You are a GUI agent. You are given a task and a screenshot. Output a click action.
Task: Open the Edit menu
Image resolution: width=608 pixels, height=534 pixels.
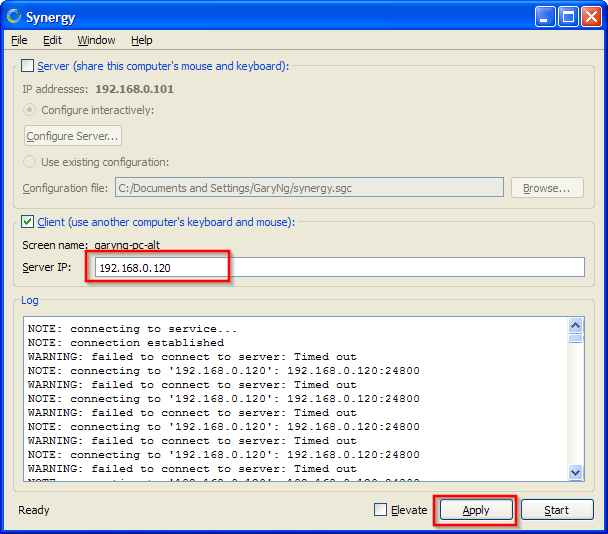[x=52, y=40]
